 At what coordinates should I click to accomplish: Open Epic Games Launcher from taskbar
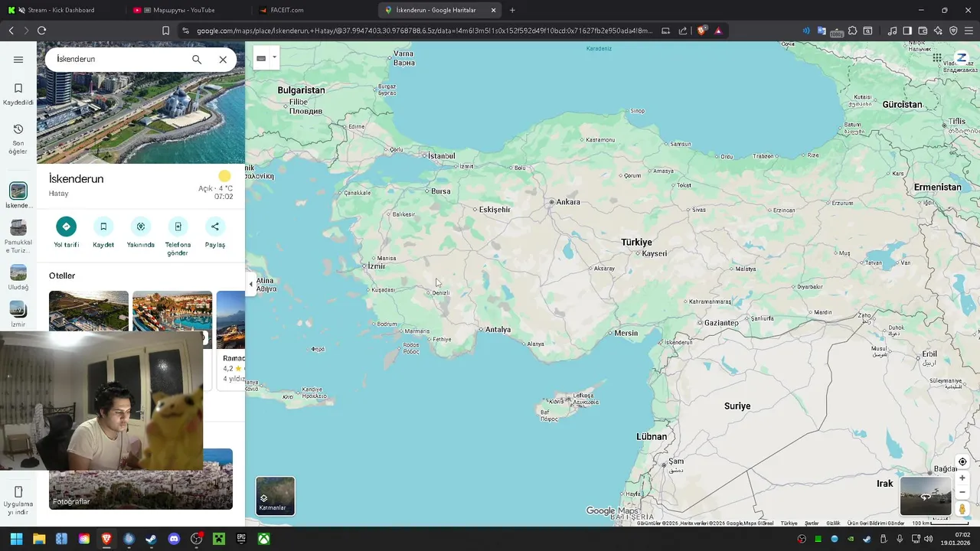click(241, 539)
